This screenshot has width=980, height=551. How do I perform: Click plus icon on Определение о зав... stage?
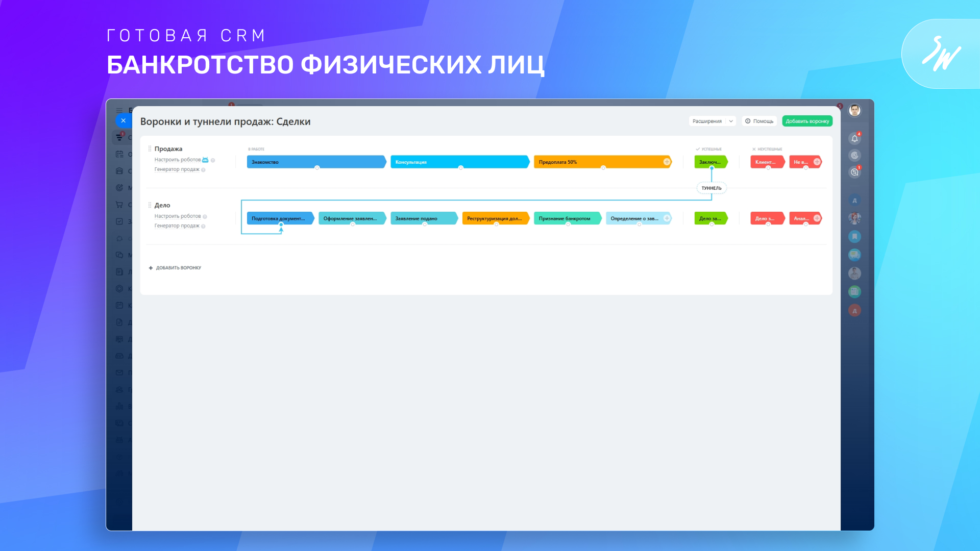[667, 218]
